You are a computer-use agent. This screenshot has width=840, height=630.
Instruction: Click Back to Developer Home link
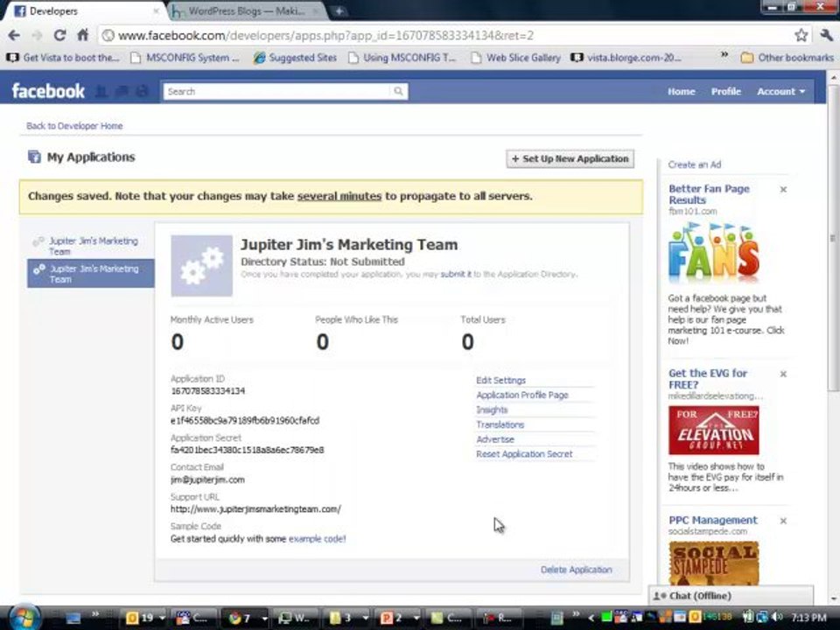click(x=74, y=126)
